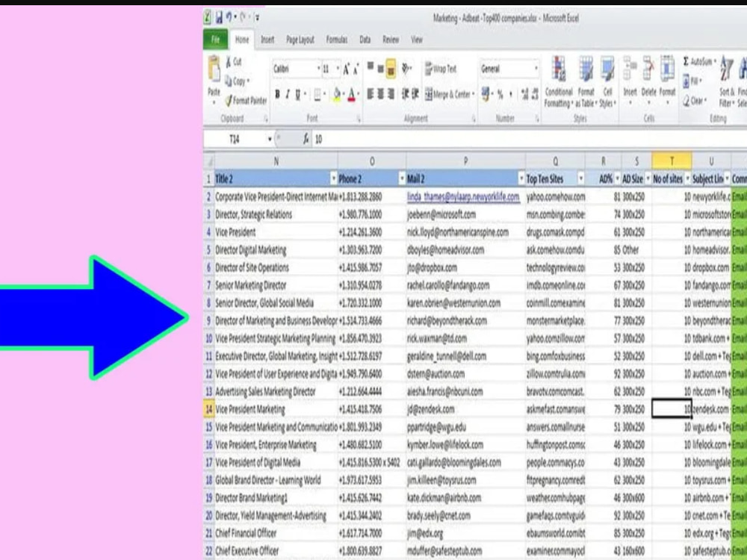
Task: Toggle Wrap Text
Action: pyautogui.click(x=441, y=69)
